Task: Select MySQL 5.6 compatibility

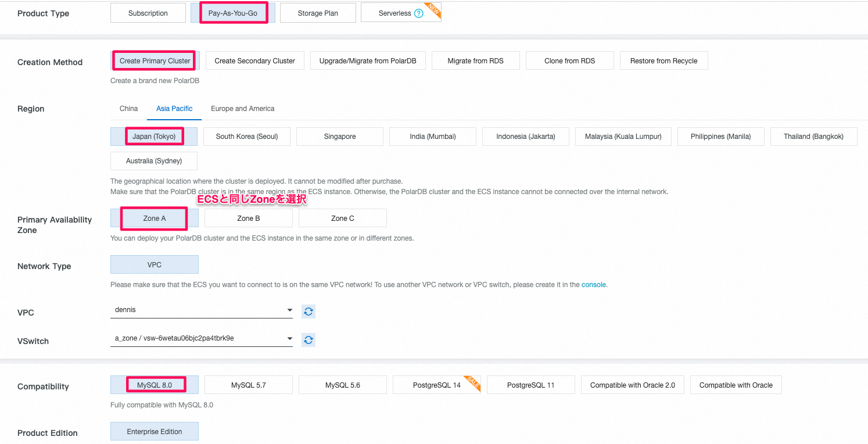Action: [343, 385]
